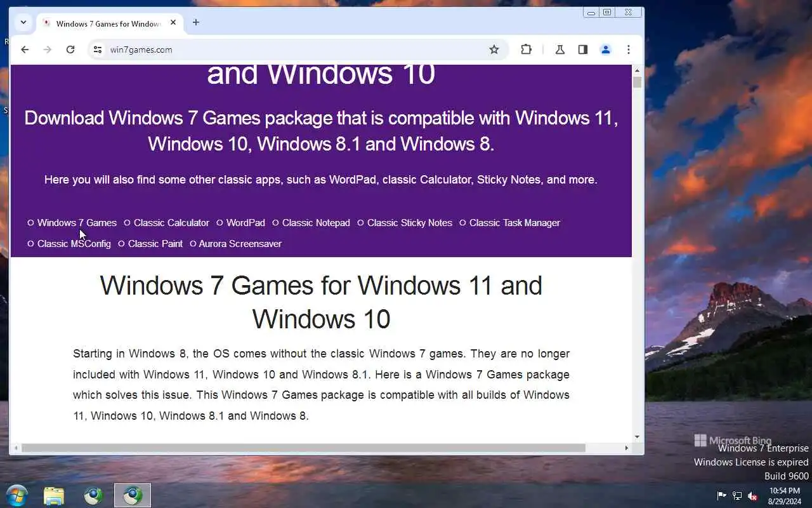Close the Windows 7 Games tab

coord(173,23)
